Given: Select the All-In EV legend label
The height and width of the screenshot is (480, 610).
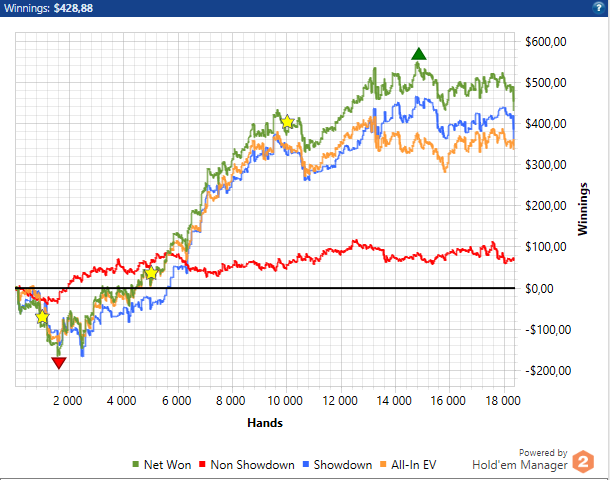Looking at the screenshot, I should 414,465.
